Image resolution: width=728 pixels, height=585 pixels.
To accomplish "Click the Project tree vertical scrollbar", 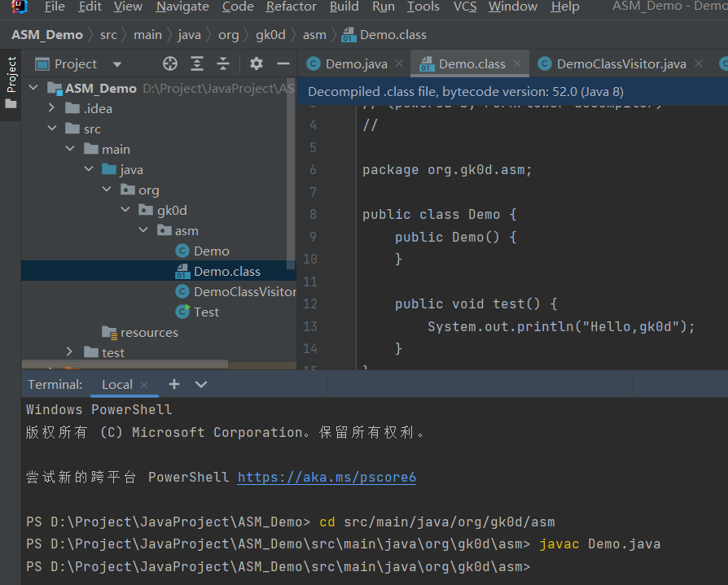I will [291, 174].
